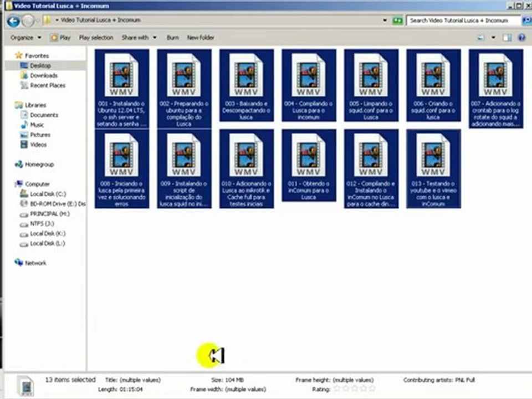
Task: Open the PRINCIPAL (H:) drive
Action: coord(45,214)
